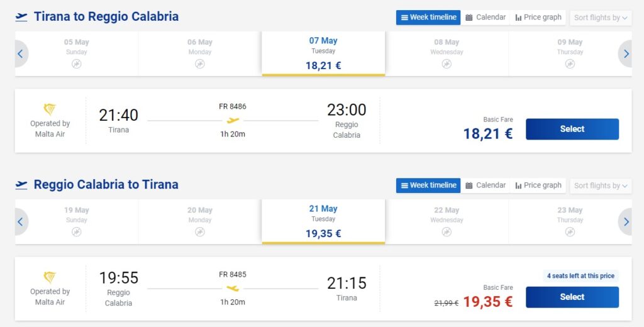Open outbound Sort flights by dropdown
644x327 pixels.
point(601,18)
